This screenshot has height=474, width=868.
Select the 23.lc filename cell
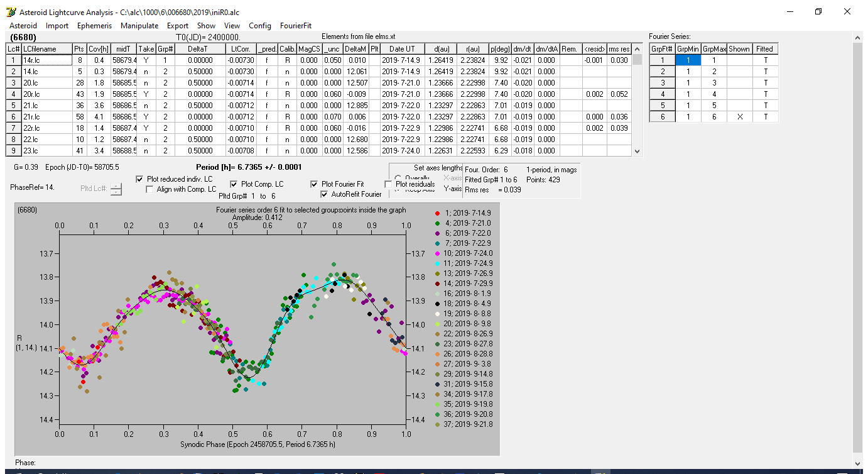tap(46, 151)
